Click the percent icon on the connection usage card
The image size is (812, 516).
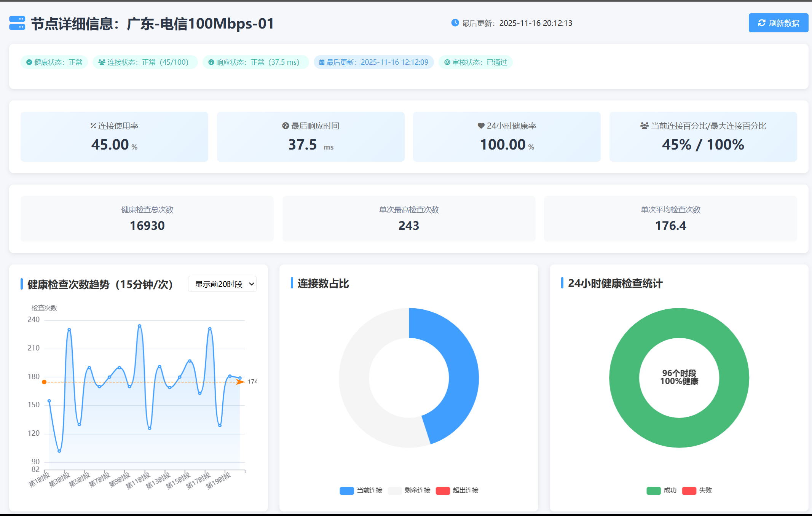coord(93,126)
